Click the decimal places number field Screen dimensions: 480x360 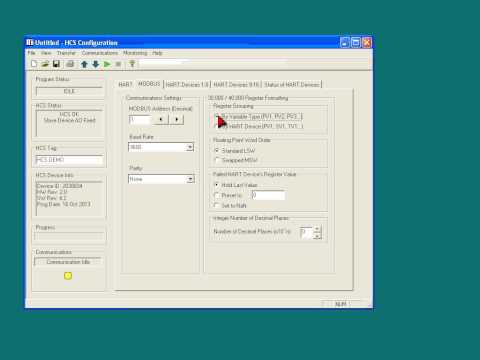coord(306,232)
